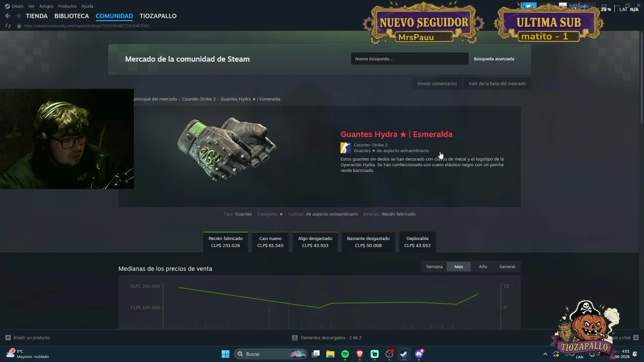
Task: Open the TIOZAPALLO profile section
Action: coord(158,16)
